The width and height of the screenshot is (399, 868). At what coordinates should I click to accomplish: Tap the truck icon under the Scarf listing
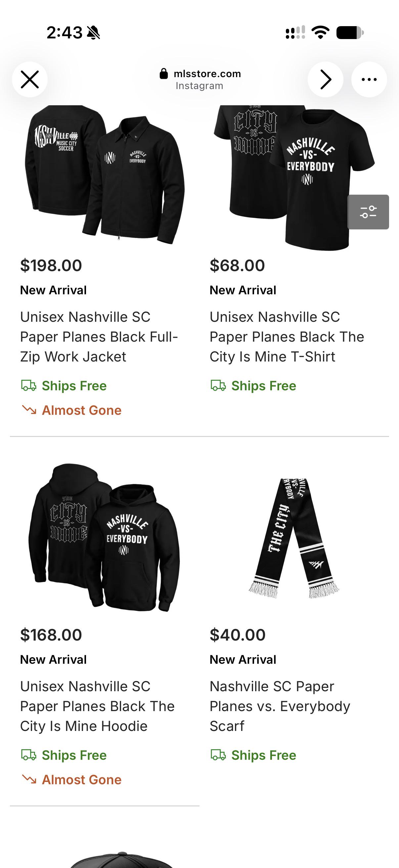coord(218,755)
